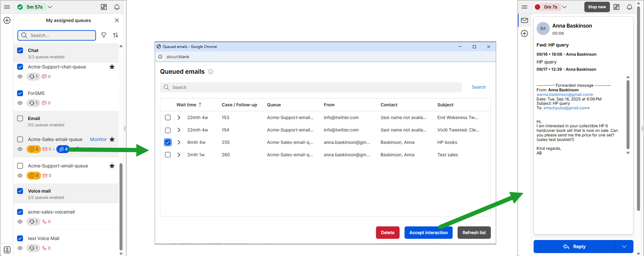This screenshot has height=256, width=644.
Task: Click the star on Acme-Support-chat-queue
Action: [112, 67]
